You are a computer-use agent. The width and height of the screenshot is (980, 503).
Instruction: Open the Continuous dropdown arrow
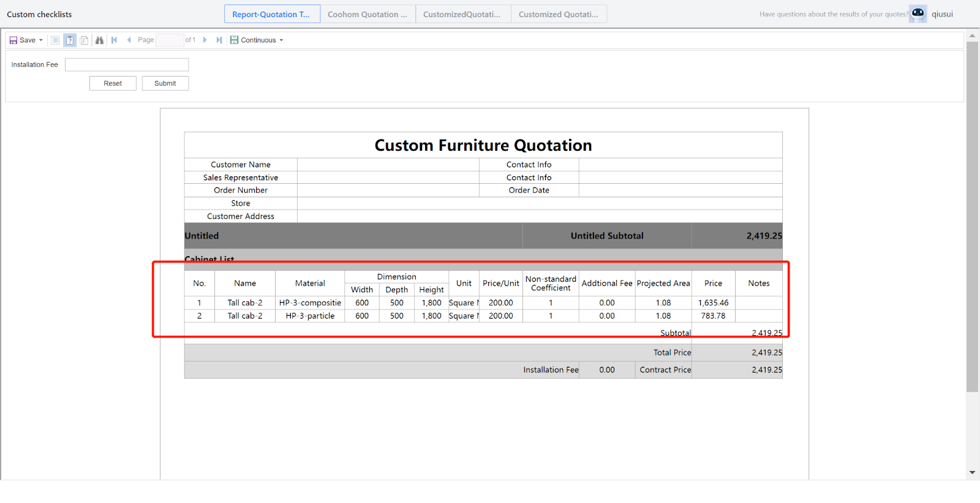[x=281, y=40]
